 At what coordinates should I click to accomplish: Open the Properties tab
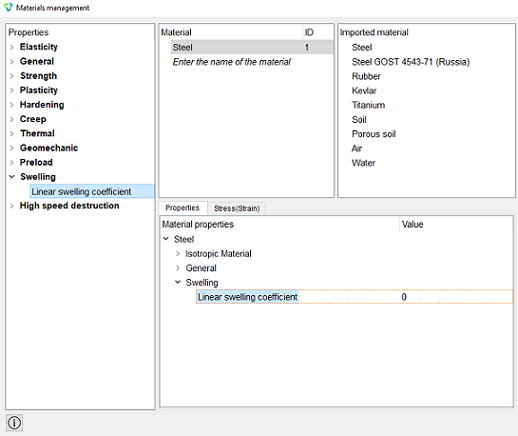click(x=182, y=208)
